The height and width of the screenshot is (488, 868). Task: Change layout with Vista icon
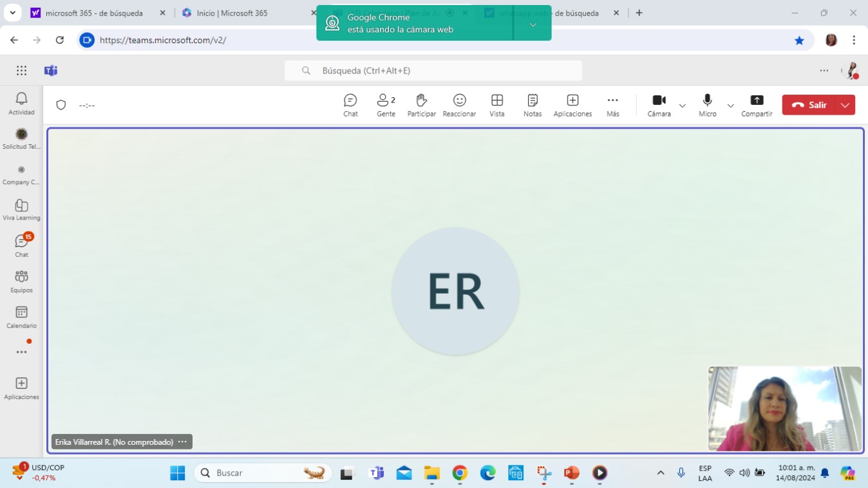point(496,105)
